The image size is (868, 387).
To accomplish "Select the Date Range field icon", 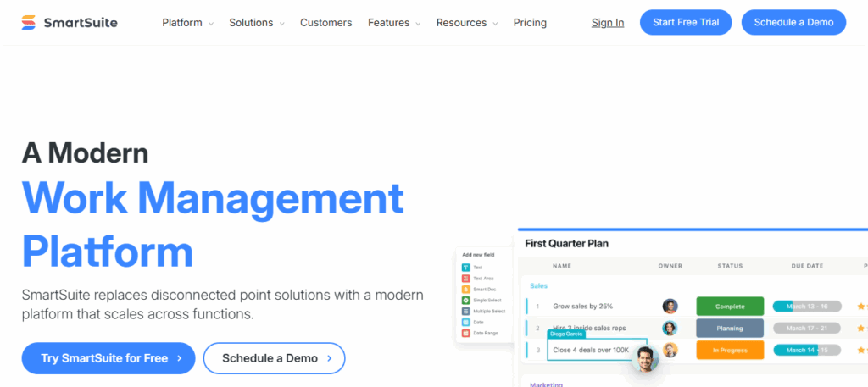I will coord(466,333).
